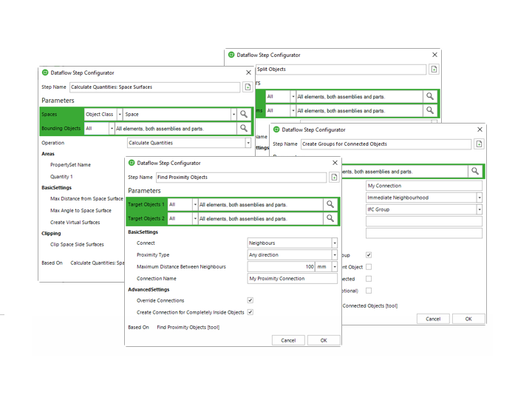Open Immediate Neighbourhood dropdown
The width and height of the screenshot is (532, 412).
click(x=480, y=197)
